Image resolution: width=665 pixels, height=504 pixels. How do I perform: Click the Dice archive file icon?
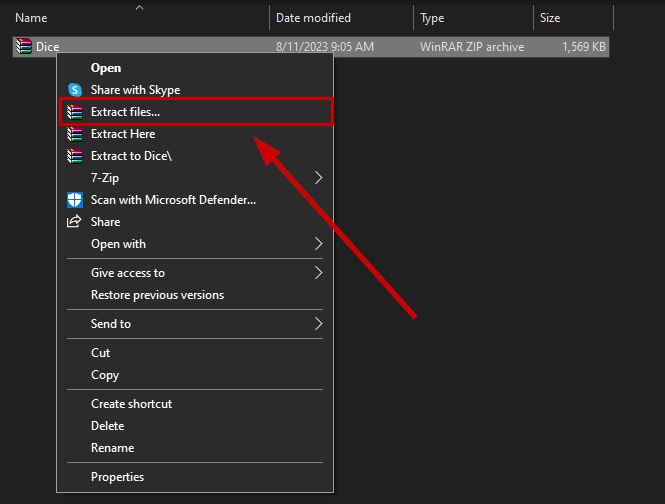[x=24, y=46]
